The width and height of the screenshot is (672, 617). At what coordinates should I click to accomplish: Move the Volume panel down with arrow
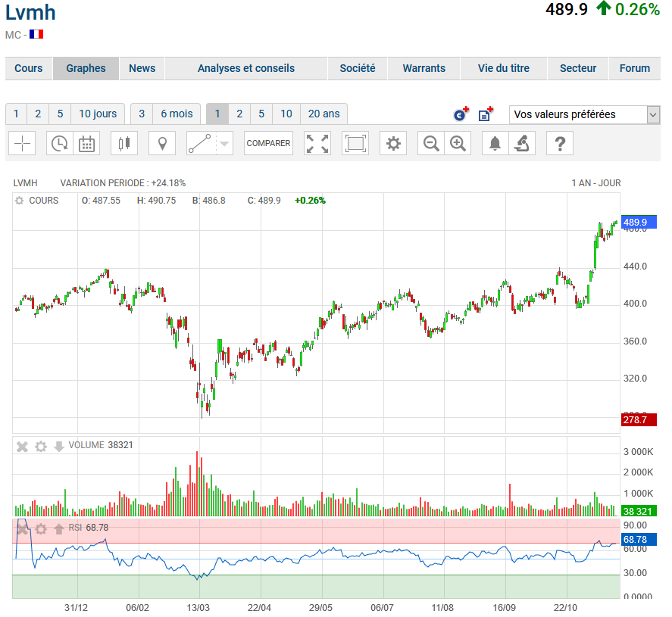59,446
